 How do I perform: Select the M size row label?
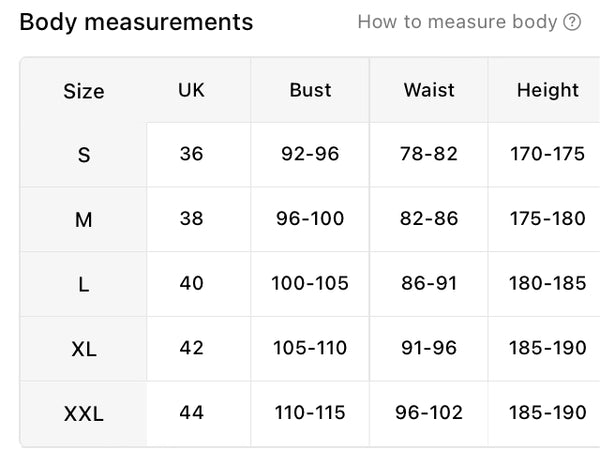84,220
